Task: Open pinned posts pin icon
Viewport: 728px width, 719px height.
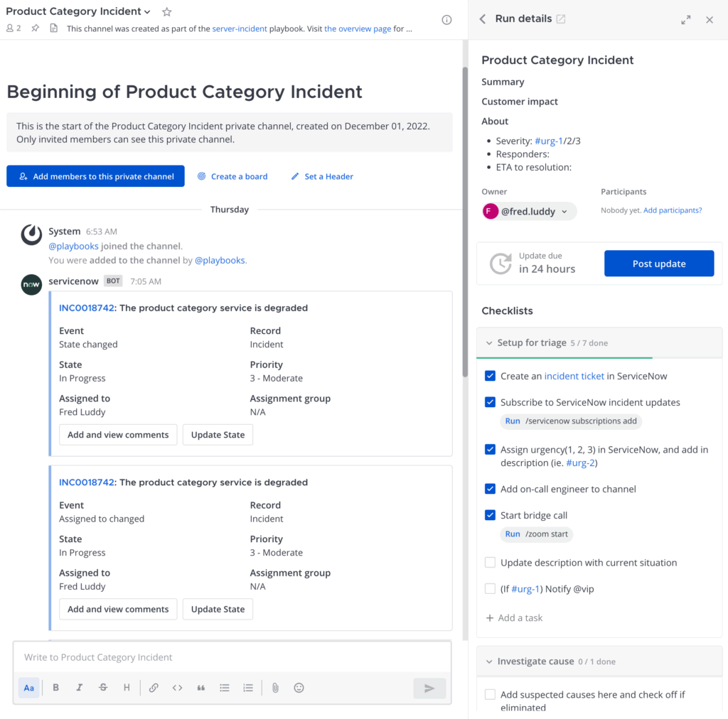Action: tap(36, 28)
